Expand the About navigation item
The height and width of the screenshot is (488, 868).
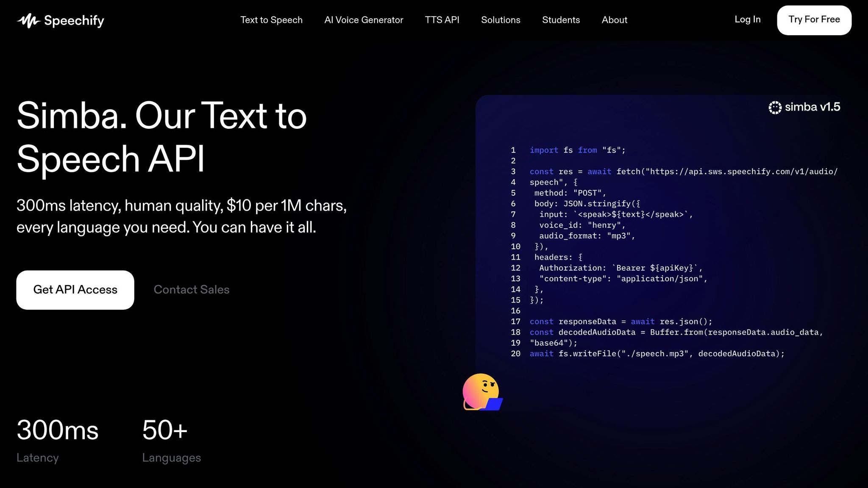(x=614, y=20)
